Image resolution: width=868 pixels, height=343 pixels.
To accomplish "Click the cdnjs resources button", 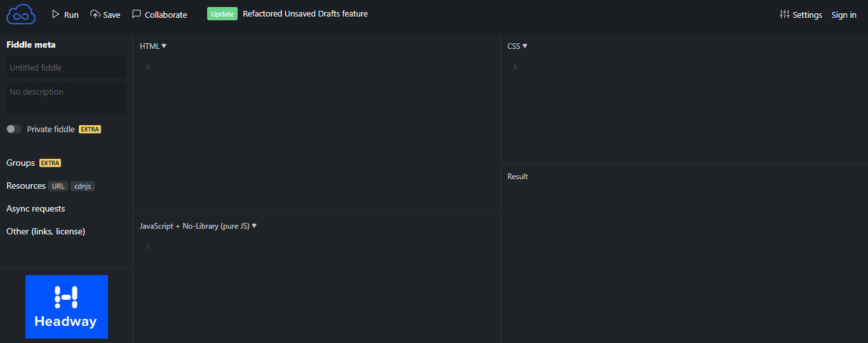I will coord(83,186).
